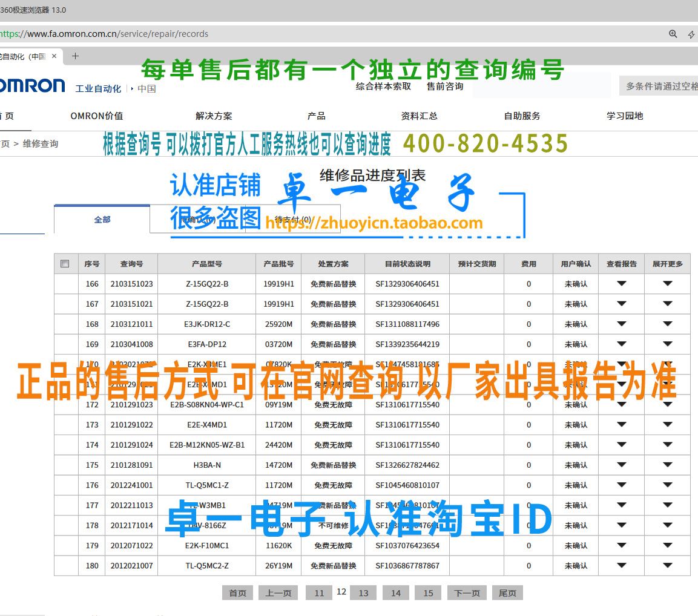The image size is (698, 616).
Task: Open the OMRON价值 menu
Action: (x=97, y=116)
